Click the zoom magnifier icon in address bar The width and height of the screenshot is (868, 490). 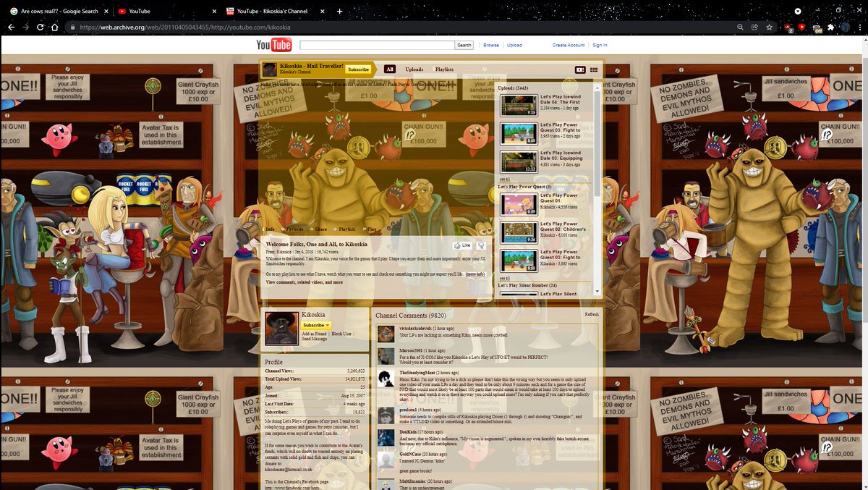(740, 27)
